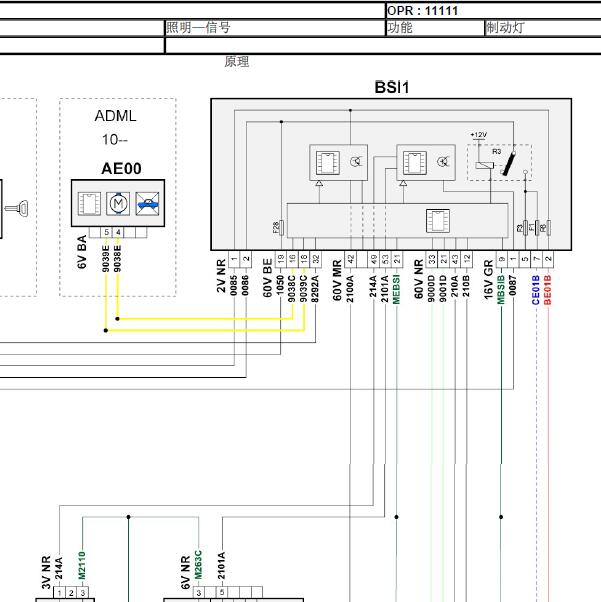Image resolution: width=601 pixels, height=602 pixels.
Task: Select wire label 0086
Action: [245, 285]
